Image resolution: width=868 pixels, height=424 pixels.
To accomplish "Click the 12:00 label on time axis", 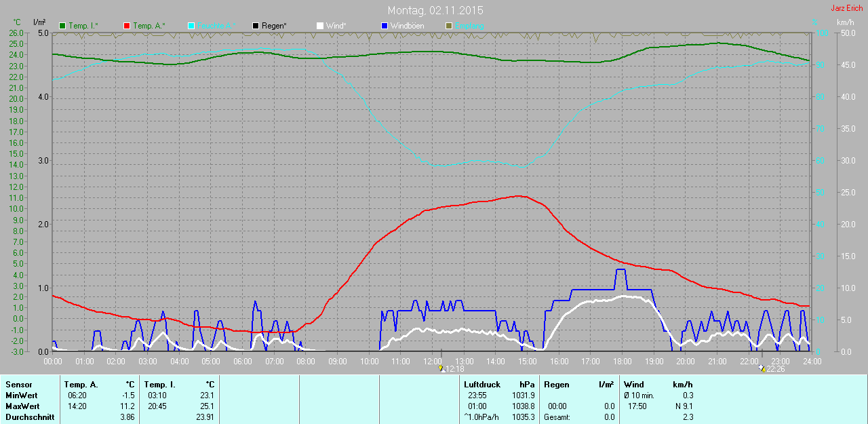I will [432, 361].
